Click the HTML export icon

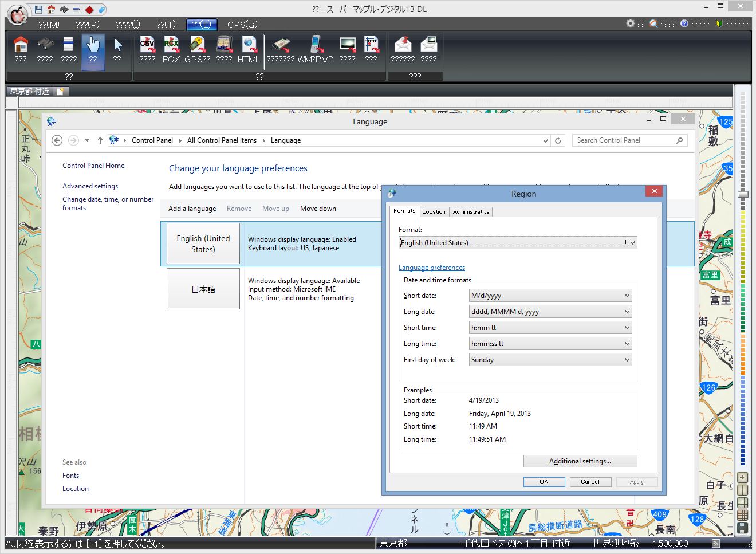click(249, 44)
